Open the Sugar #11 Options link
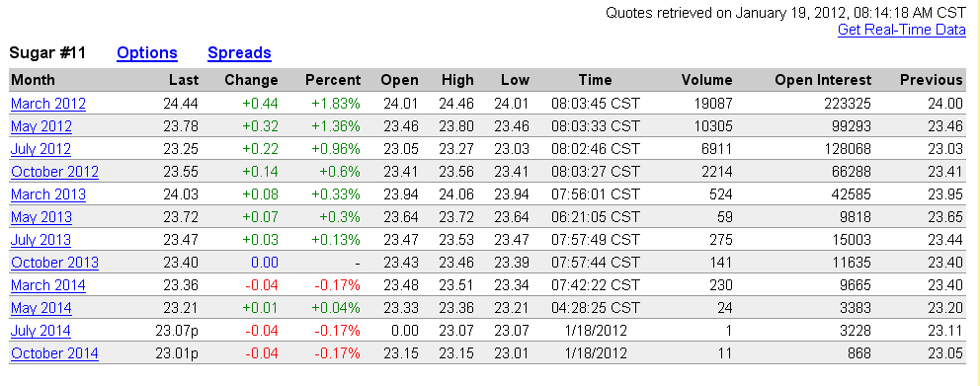Viewport: 980px width, 386px height. click(x=147, y=53)
